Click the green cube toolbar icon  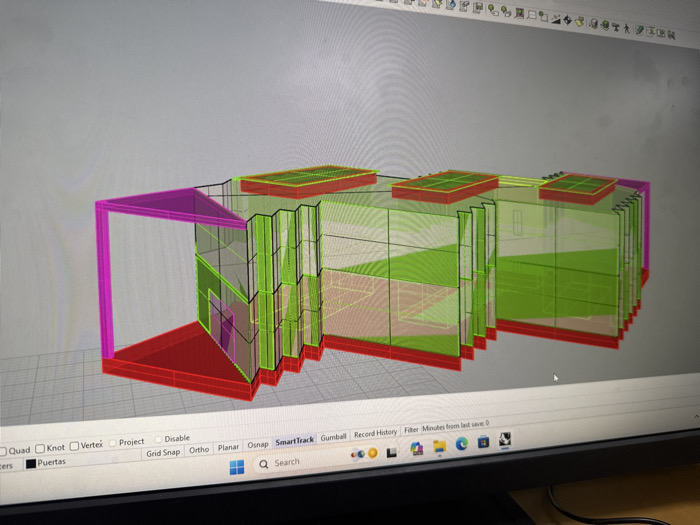tap(605, 25)
